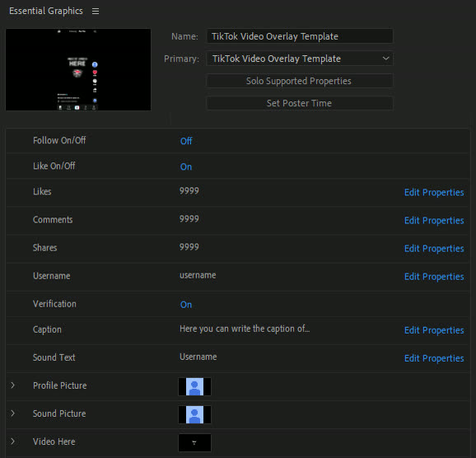Viewport: 476px width, 458px height.
Task: Open Edit Properties for Username
Action: (x=434, y=277)
